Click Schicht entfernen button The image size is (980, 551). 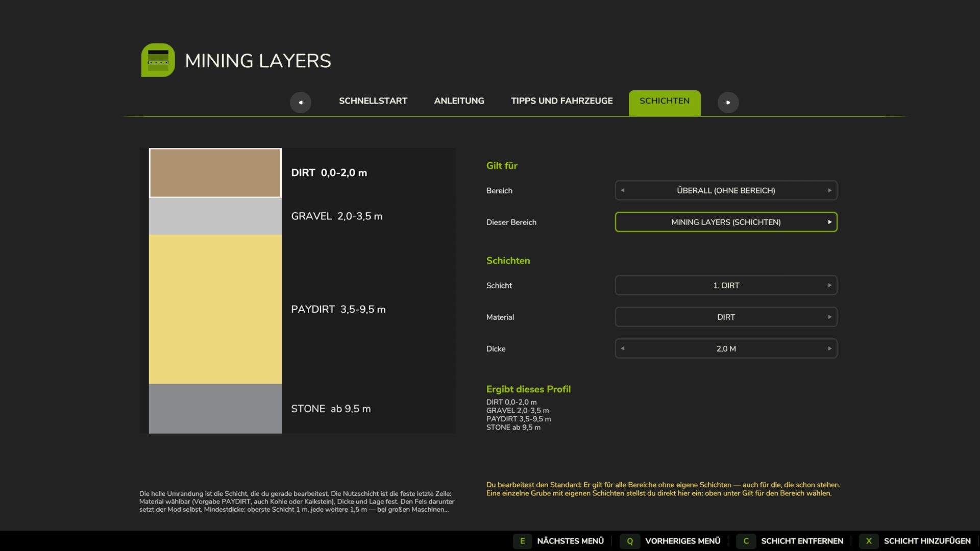802,541
